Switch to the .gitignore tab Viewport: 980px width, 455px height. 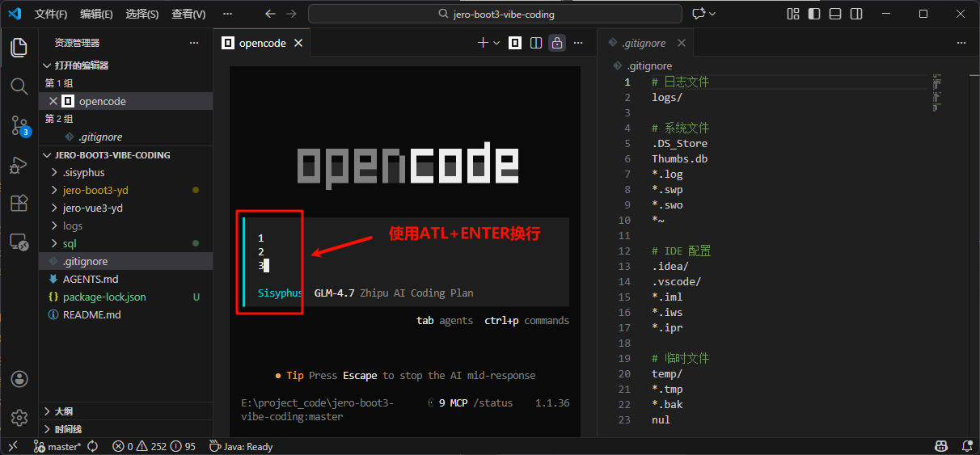(646, 43)
